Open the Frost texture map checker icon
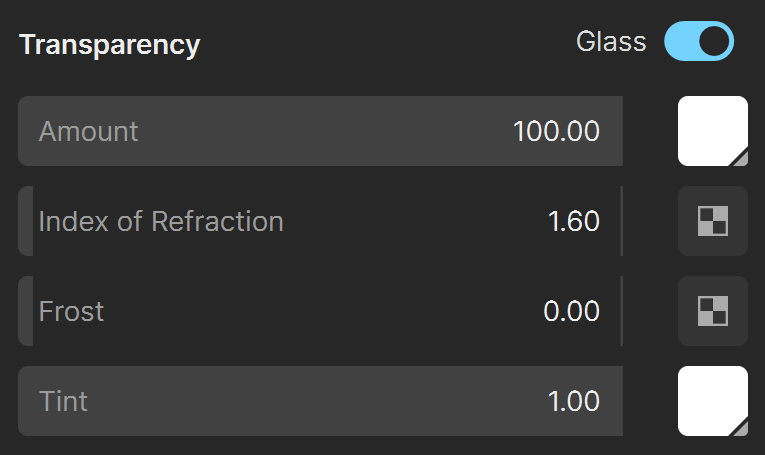Viewport: 765px width, 455px height. tap(713, 311)
